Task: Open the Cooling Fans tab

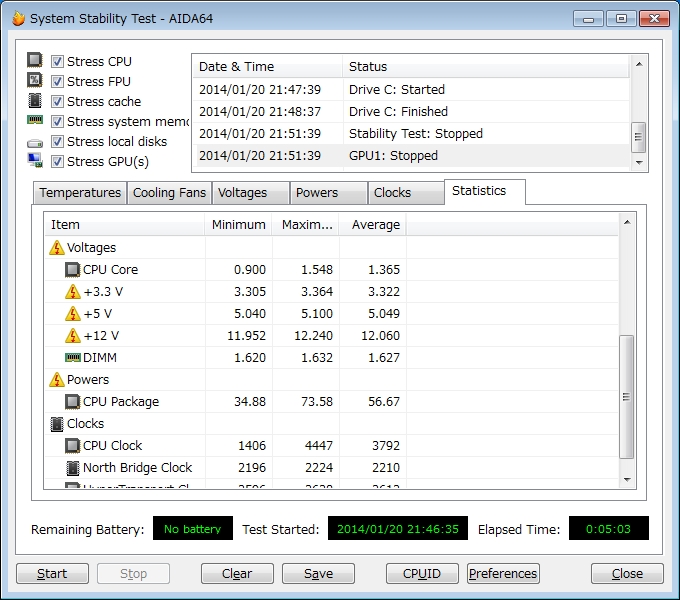Action: [169, 193]
